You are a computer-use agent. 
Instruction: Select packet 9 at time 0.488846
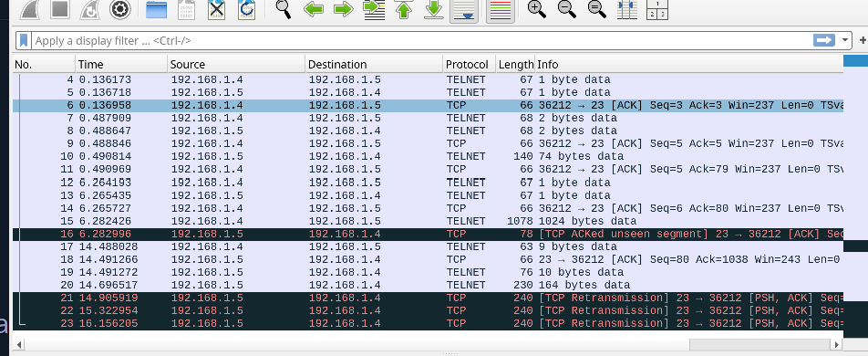[428, 143]
